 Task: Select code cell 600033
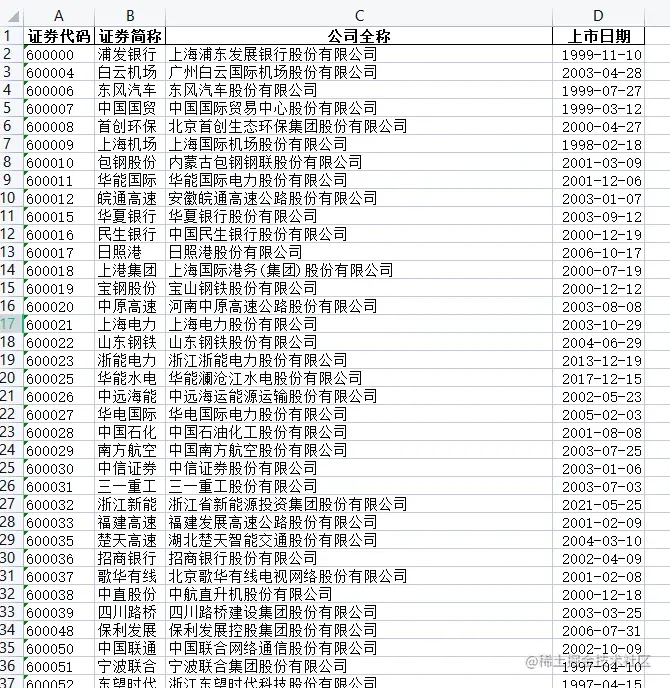(59, 522)
